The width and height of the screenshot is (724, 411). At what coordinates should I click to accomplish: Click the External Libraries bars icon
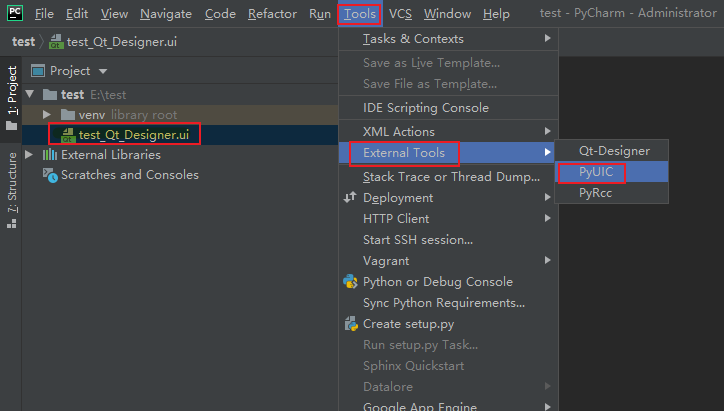(x=50, y=155)
